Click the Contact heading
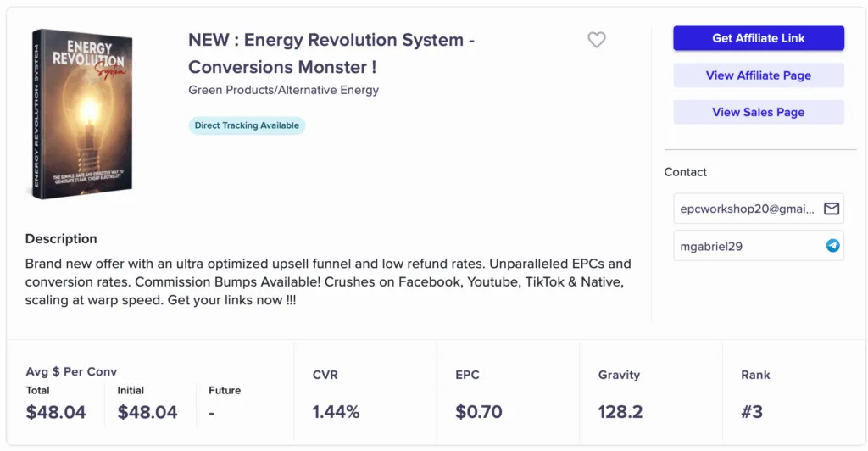Viewport: 868px width, 451px height. pyautogui.click(x=685, y=172)
